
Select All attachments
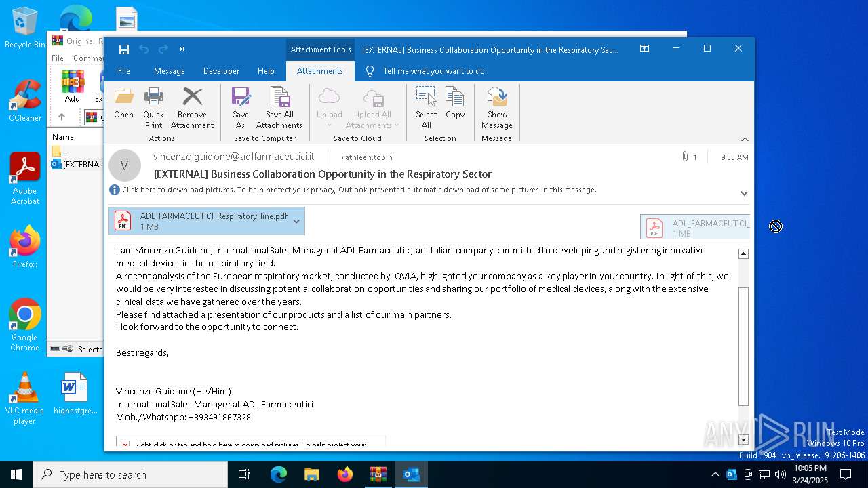427,108
